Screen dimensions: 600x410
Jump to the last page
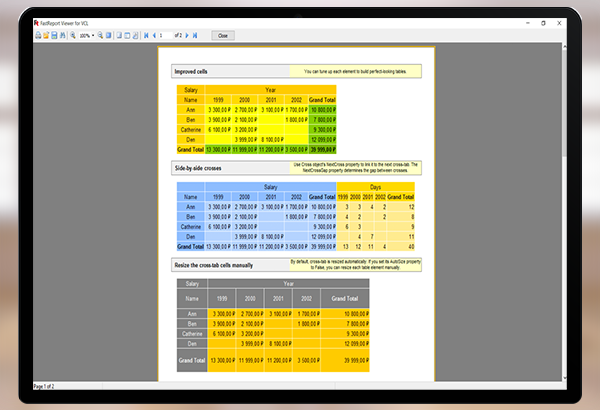pyautogui.click(x=195, y=35)
